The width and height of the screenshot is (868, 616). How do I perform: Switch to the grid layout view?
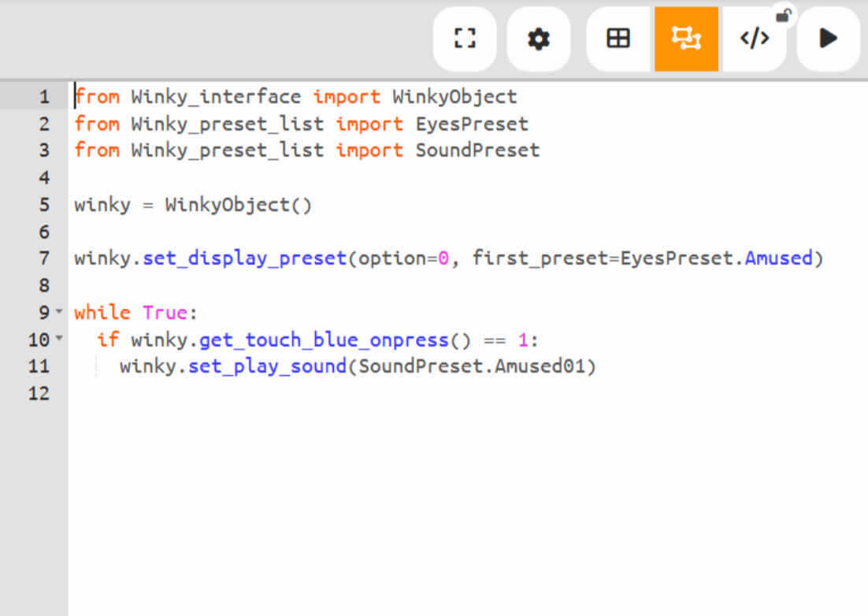pyautogui.click(x=618, y=39)
